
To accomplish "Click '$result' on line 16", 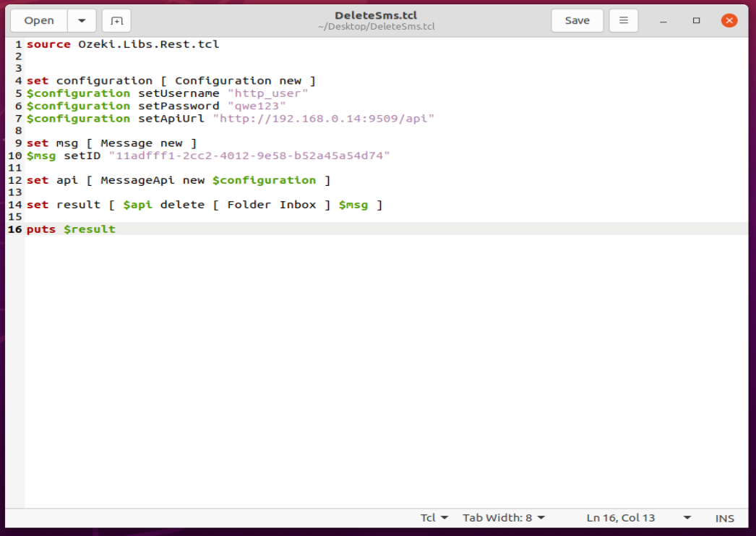I will 90,229.
